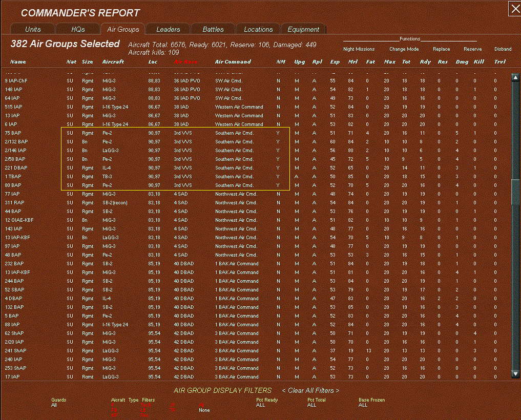This screenshot has height=420, width=521.
Task: Sort by the Air Command column header
Action: [233, 62]
